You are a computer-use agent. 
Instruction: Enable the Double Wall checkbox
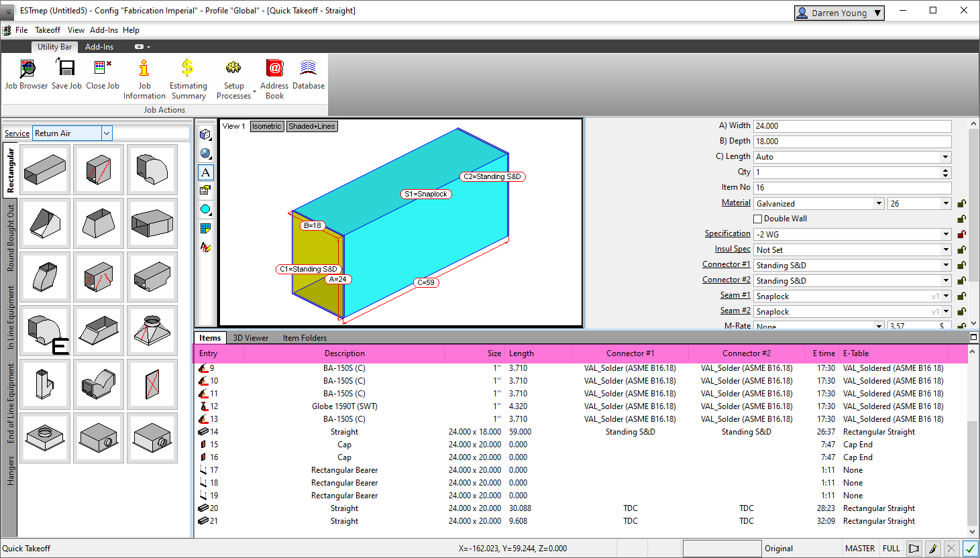758,219
